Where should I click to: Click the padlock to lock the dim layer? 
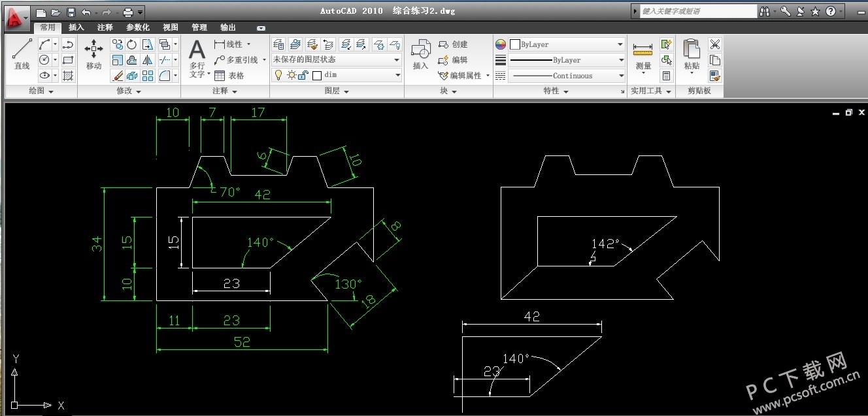pyautogui.click(x=302, y=74)
